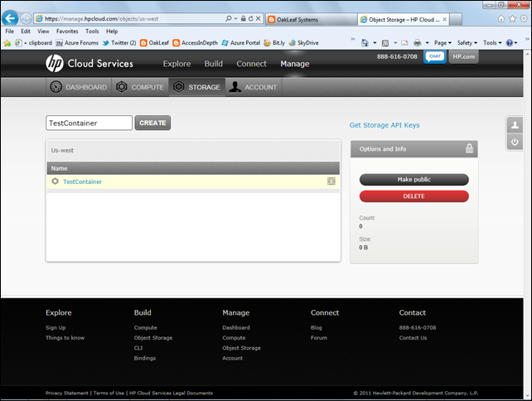Click the HP logo
This screenshot has width=532, height=401.
point(55,64)
